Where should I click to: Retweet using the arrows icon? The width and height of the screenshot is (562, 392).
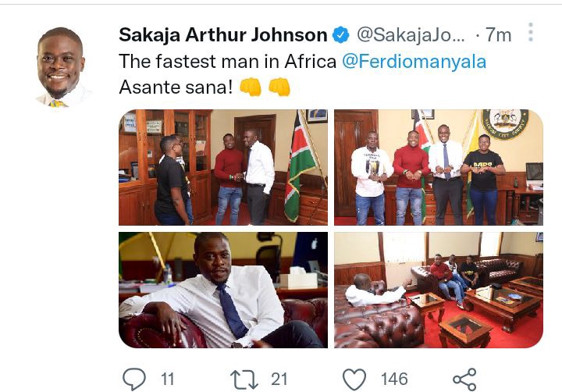pyautogui.click(x=244, y=380)
